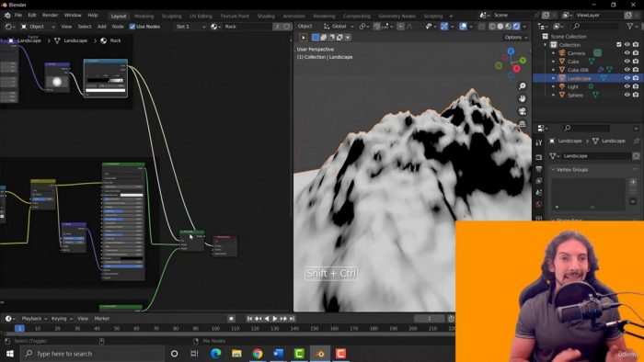Toggle the Use Nodes checkbox
644x362 pixels.
tap(132, 27)
